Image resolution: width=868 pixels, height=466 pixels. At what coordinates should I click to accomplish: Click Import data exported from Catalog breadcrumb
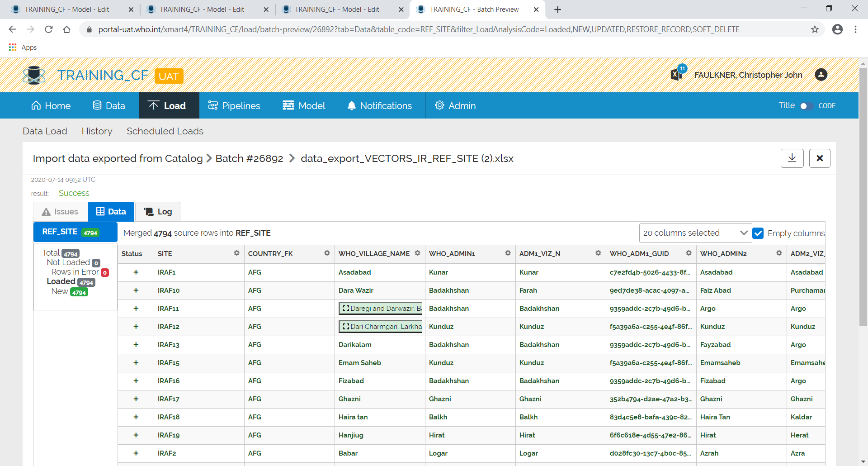click(118, 159)
